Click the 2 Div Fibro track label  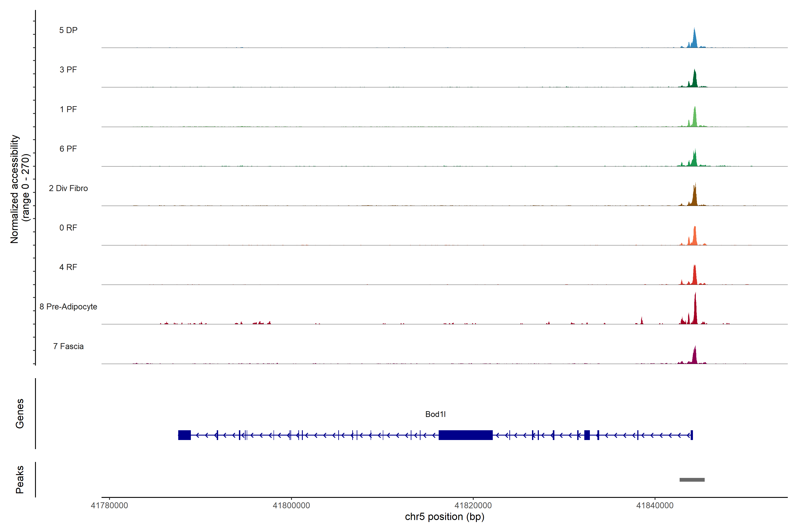[x=68, y=188]
